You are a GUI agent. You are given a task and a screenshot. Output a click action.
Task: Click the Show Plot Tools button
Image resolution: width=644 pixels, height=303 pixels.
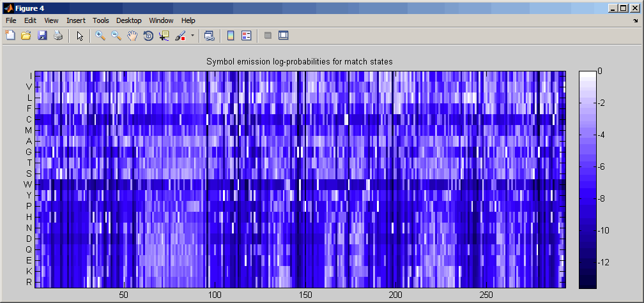tap(284, 36)
